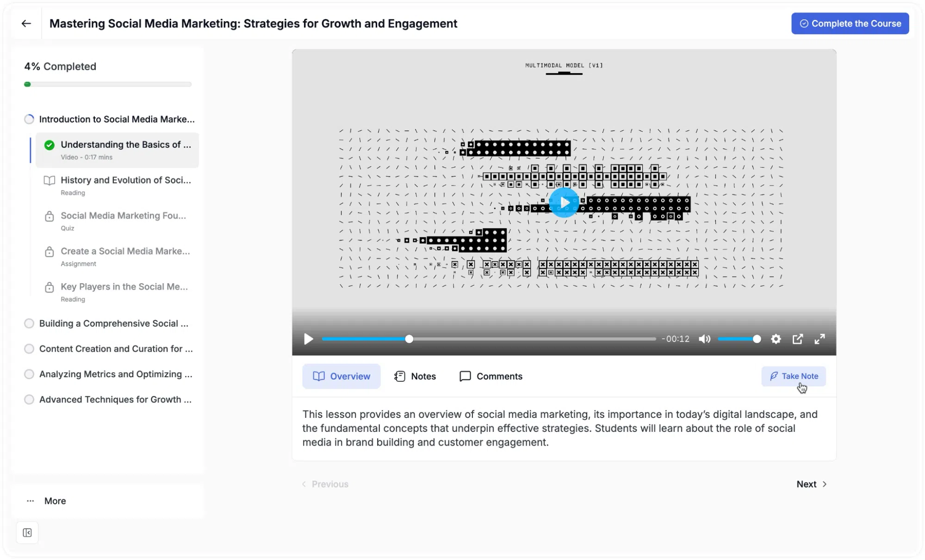Click the course title heading
925x560 pixels.
(x=253, y=23)
